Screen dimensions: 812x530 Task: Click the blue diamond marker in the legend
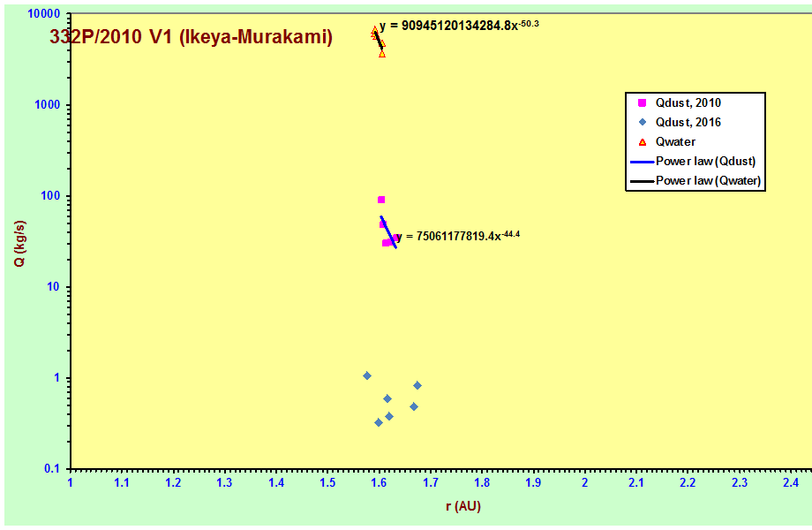[x=643, y=122]
